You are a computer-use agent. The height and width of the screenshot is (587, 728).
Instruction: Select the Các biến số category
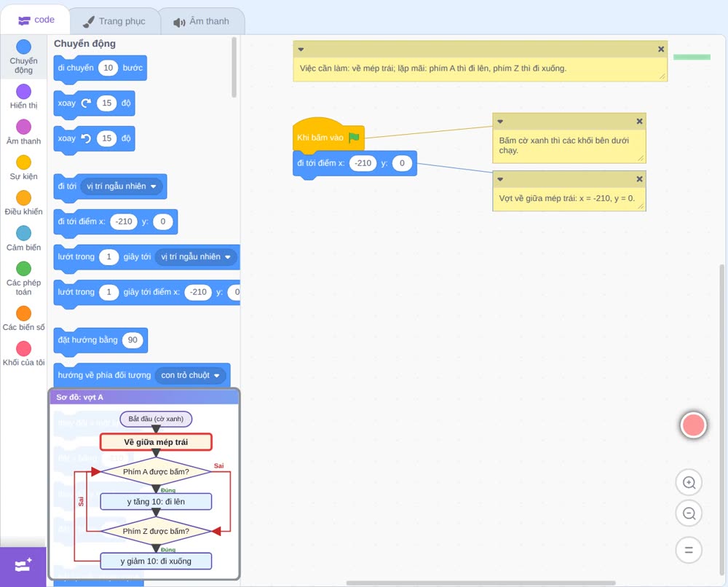tap(24, 318)
